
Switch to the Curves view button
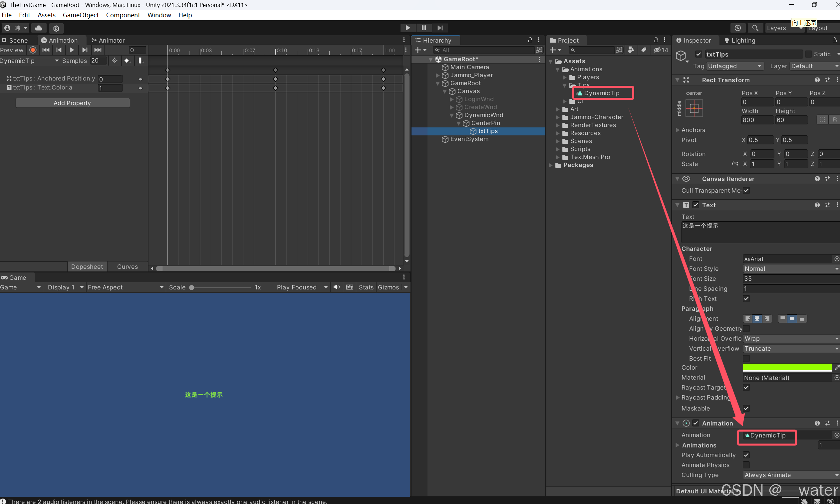(x=128, y=266)
